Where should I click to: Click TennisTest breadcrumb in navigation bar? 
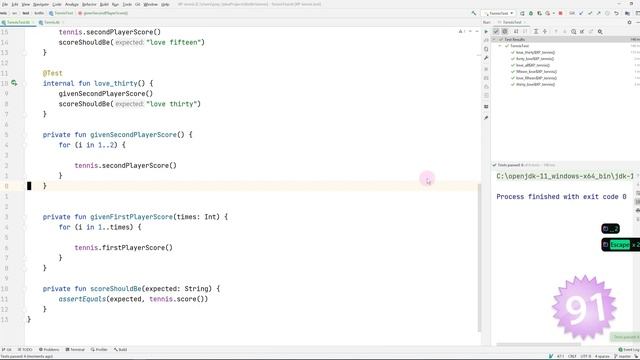pyautogui.click(x=61, y=13)
